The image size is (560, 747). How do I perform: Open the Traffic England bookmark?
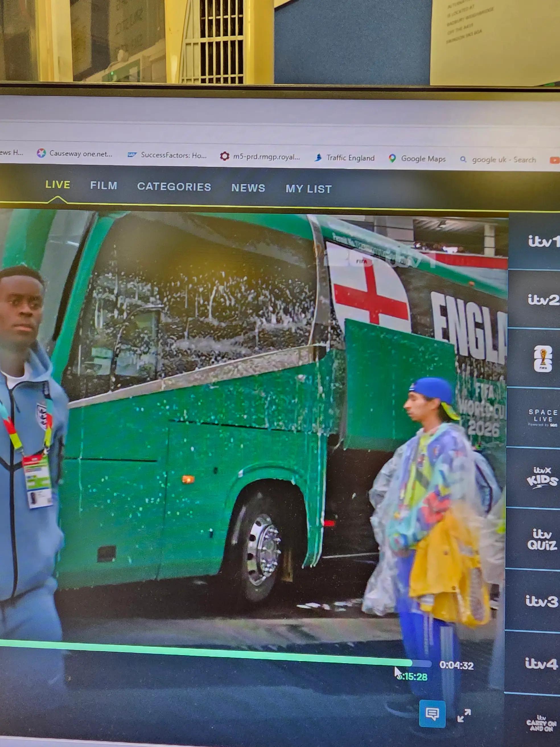point(345,158)
